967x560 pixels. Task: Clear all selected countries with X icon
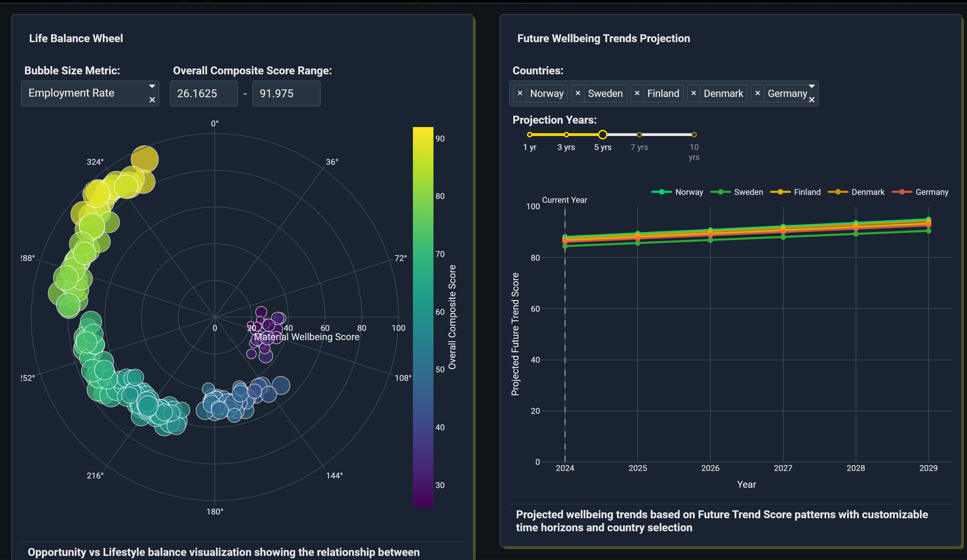click(x=811, y=100)
